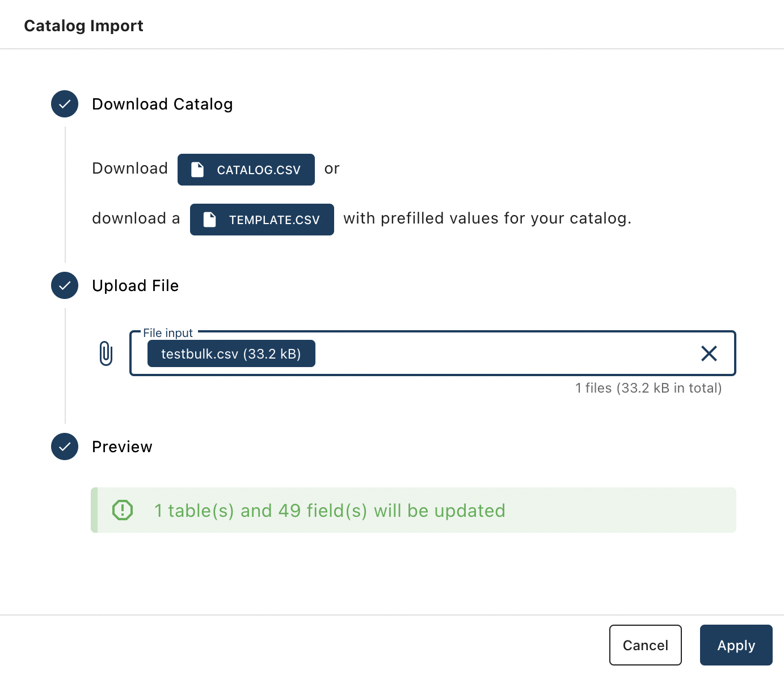The image size is (784, 674).
Task: Download the CATALOG.CSV file
Action: point(246,170)
